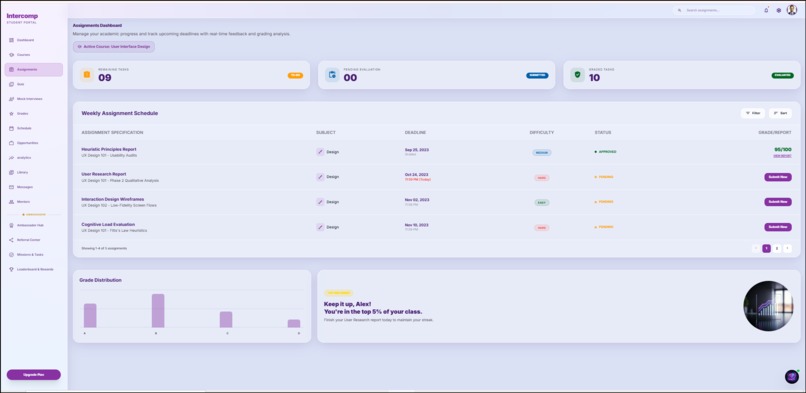Submit Cognitive Load Evaluation now

pos(778,227)
